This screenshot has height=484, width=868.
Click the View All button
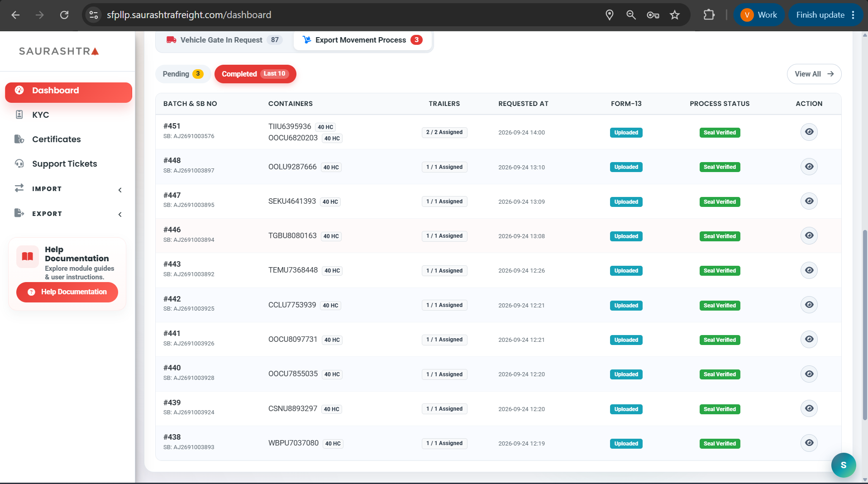click(x=814, y=74)
